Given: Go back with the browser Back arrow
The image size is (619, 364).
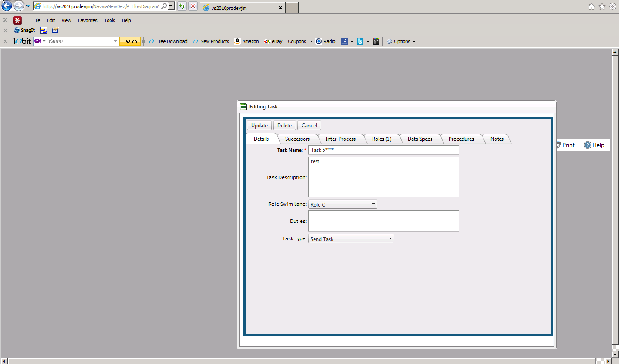Looking at the screenshot, I should (6, 6).
